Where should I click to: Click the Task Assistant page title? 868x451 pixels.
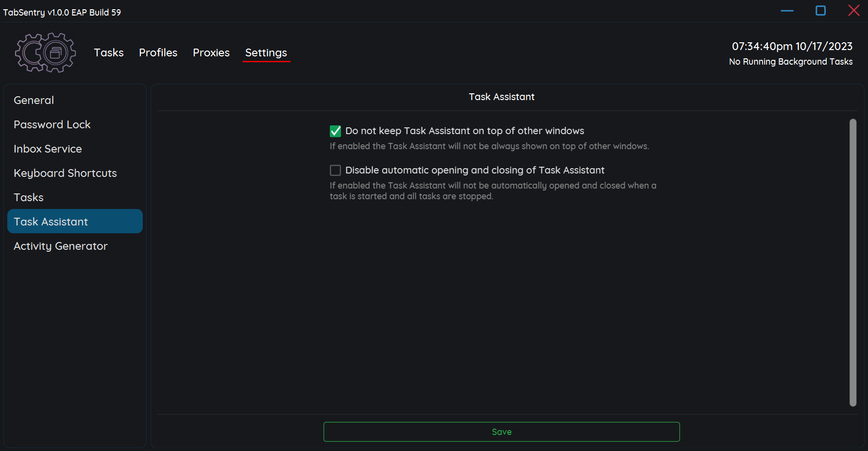pyautogui.click(x=501, y=97)
